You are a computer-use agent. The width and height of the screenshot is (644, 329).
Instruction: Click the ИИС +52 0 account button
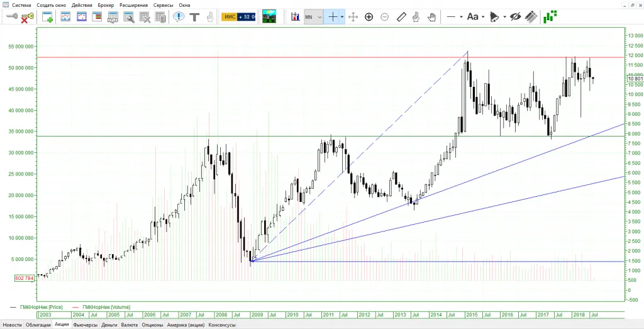pyautogui.click(x=238, y=17)
